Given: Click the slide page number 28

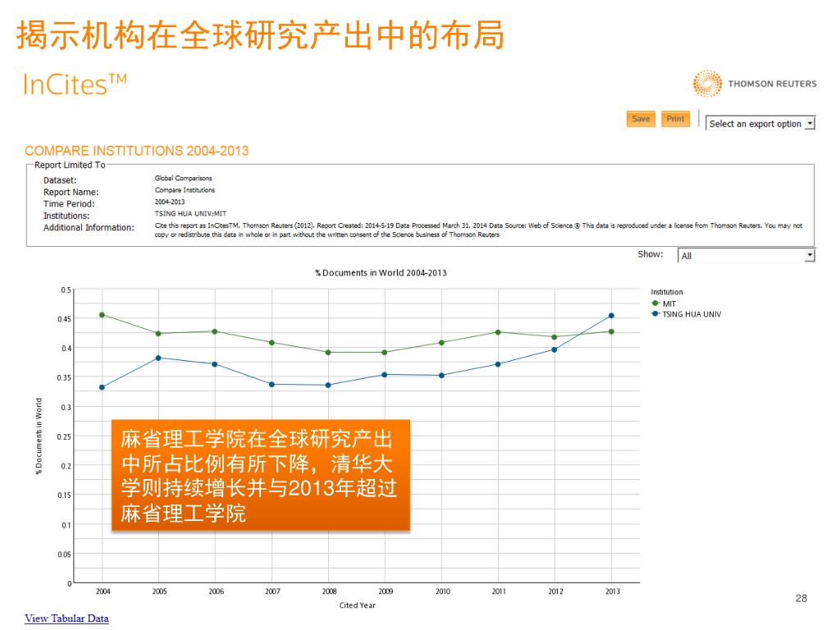Looking at the screenshot, I should pos(801,598).
